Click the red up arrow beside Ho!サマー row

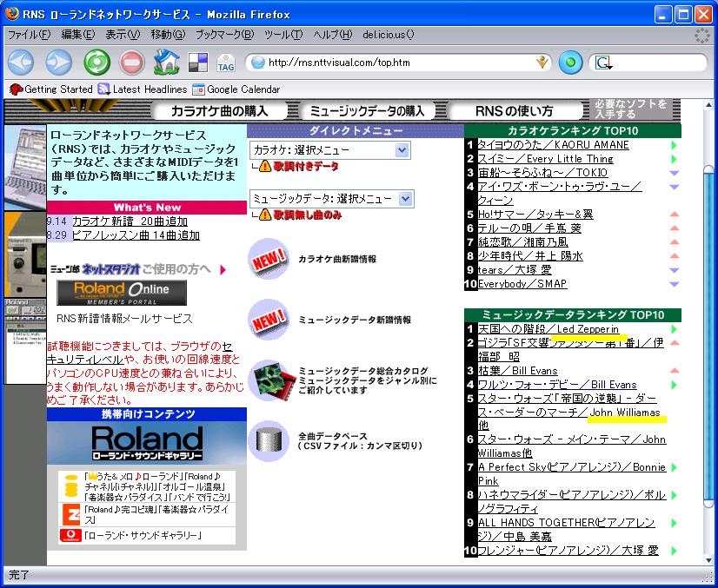(x=674, y=215)
